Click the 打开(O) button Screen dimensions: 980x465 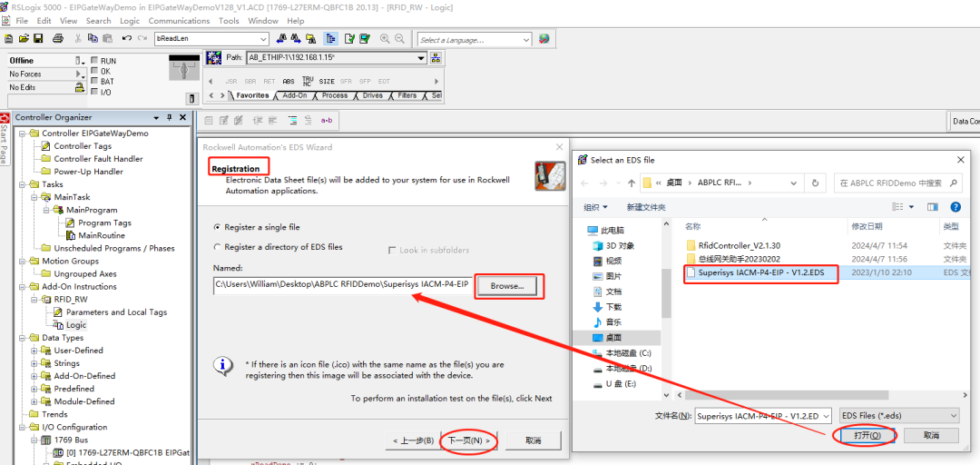click(863, 436)
